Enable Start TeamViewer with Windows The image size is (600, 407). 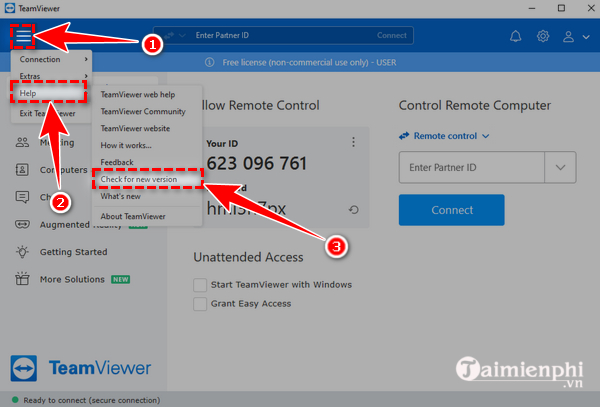[200, 285]
